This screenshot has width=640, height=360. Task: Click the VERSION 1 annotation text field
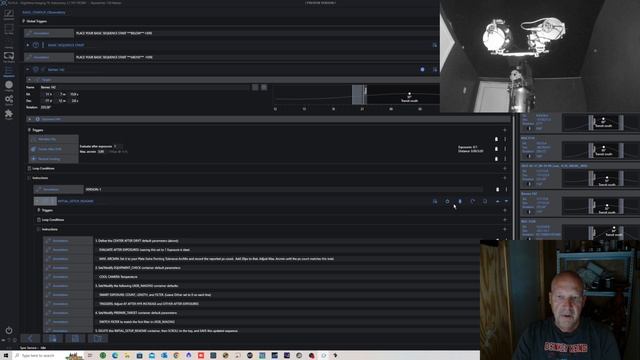click(284, 189)
